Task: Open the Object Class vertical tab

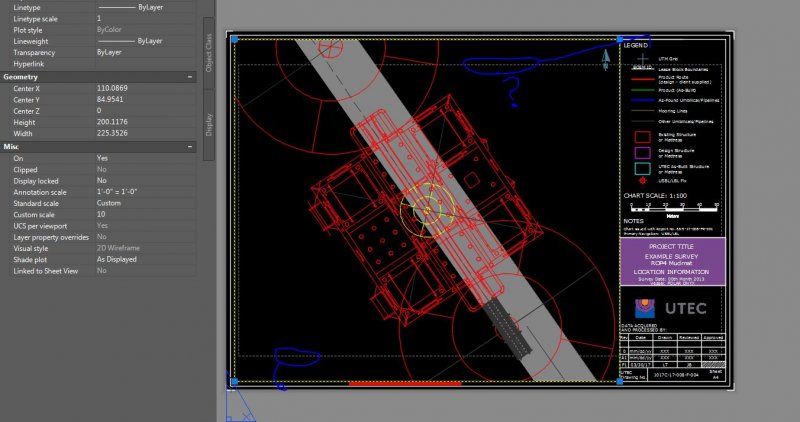Action: click(x=209, y=53)
